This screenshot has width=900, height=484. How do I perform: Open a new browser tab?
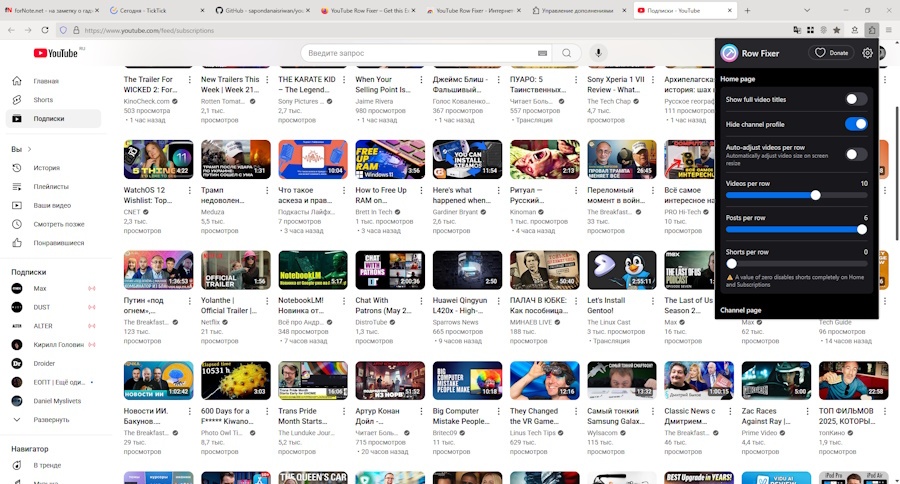pos(747,10)
